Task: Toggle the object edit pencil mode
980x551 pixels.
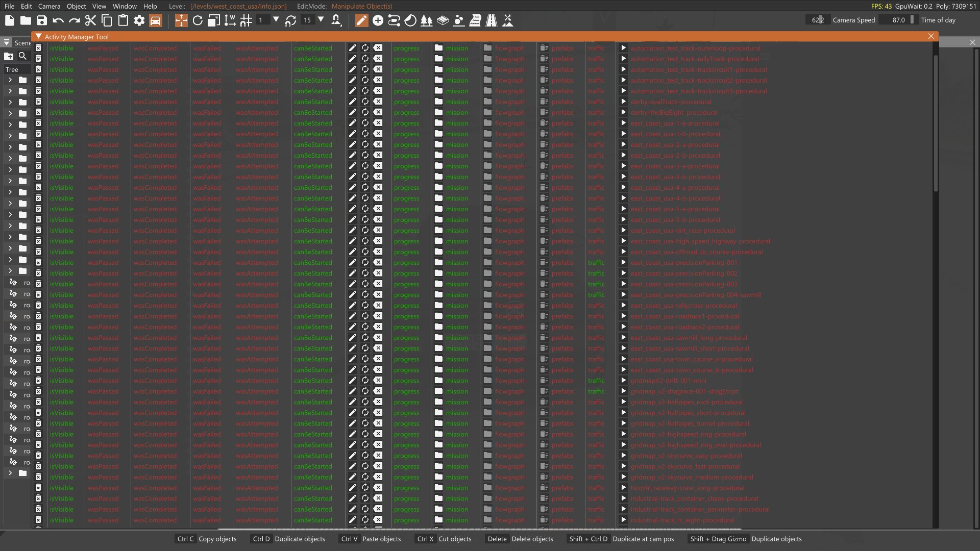Action: 361,20
